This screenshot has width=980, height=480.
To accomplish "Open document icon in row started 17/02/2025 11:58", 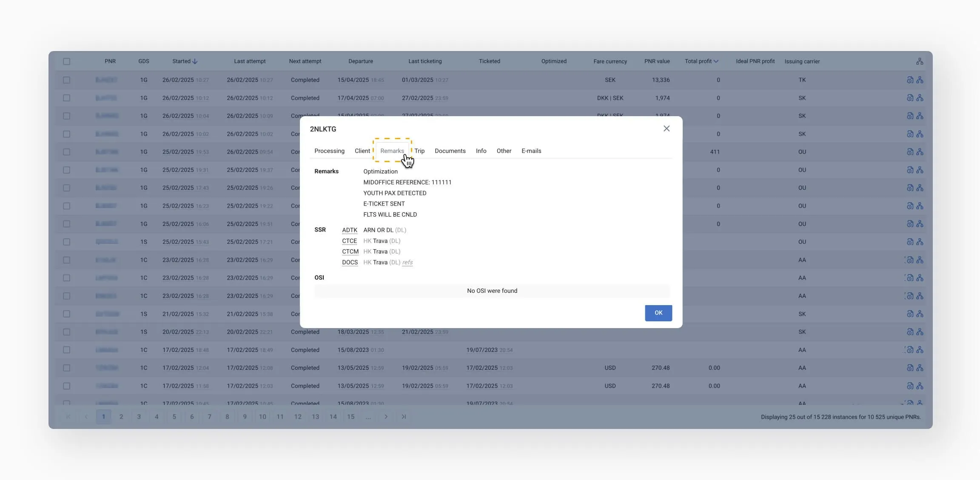I will coord(910,386).
